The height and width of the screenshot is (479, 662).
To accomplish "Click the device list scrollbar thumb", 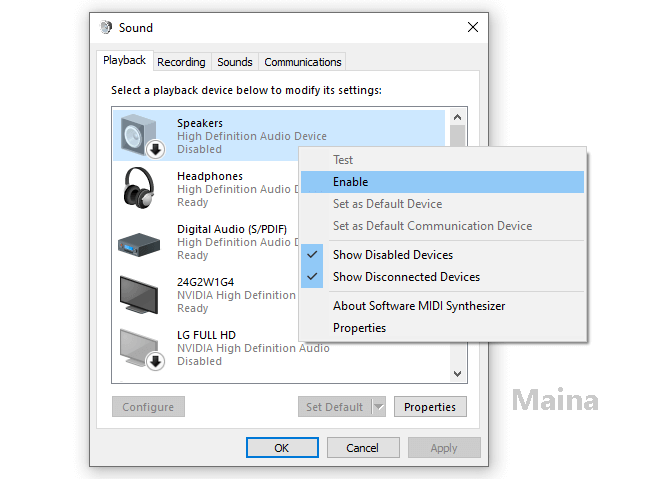I will (458, 136).
